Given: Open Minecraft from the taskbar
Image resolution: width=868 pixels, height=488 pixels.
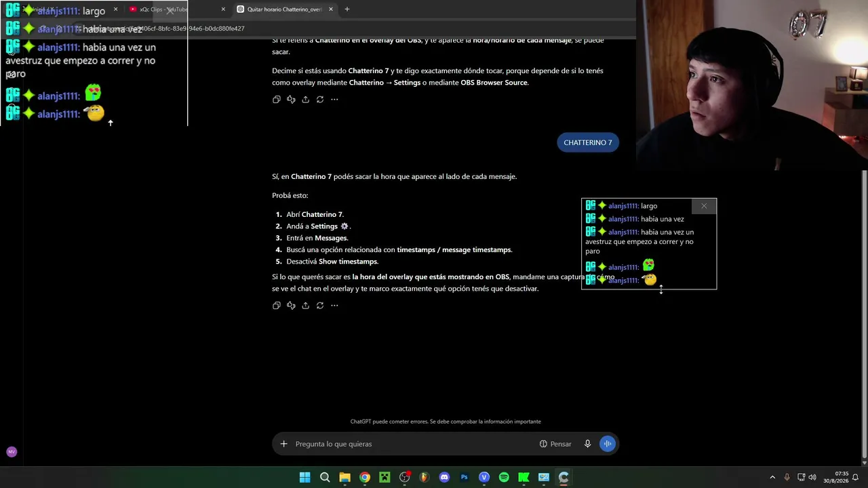Looking at the screenshot, I should (x=384, y=477).
